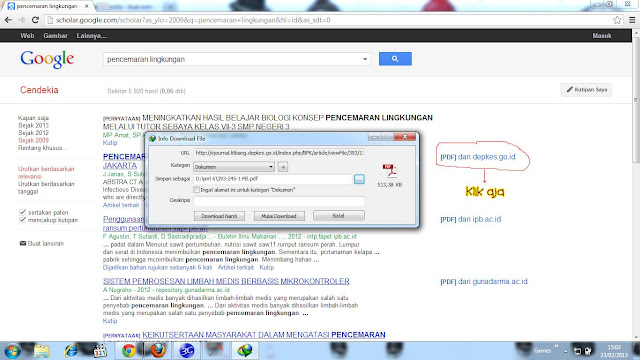Open the PDF dari depkes.go.id link

(x=478, y=157)
